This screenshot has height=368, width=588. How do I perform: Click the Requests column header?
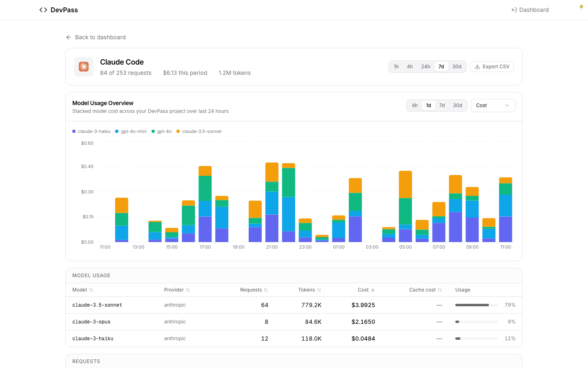[x=254, y=290]
